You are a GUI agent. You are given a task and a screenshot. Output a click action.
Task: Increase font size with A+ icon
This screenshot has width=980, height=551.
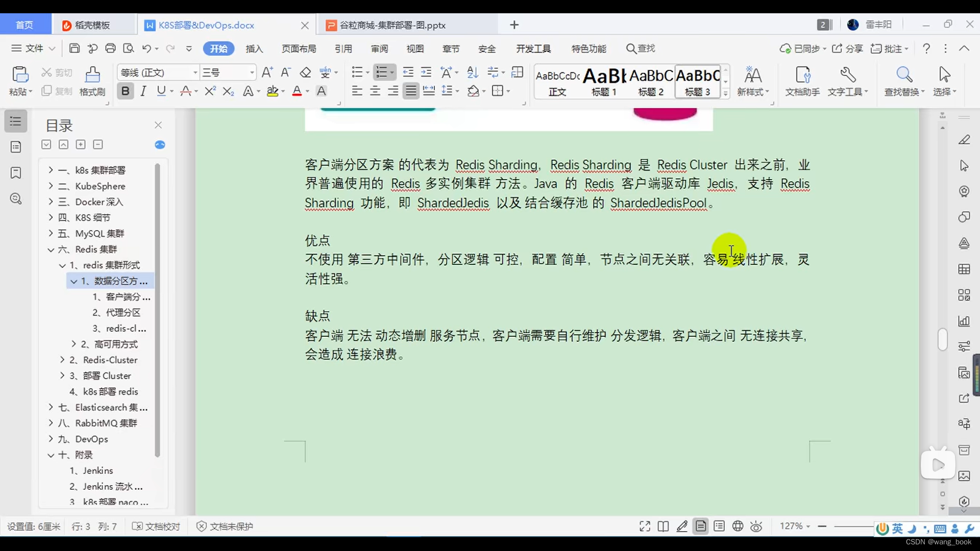pos(267,72)
